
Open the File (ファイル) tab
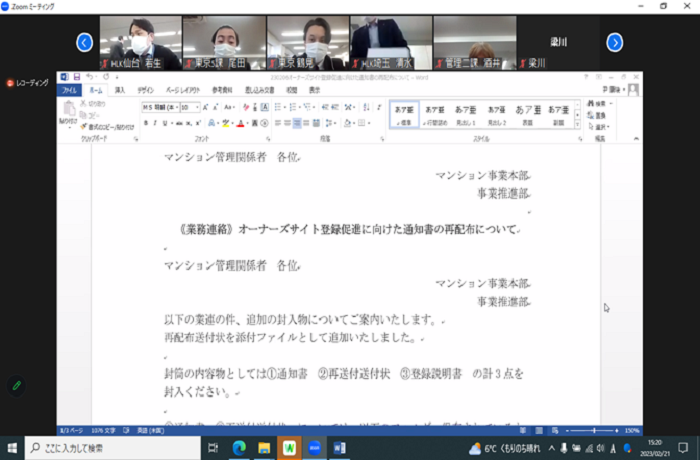click(69, 90)
